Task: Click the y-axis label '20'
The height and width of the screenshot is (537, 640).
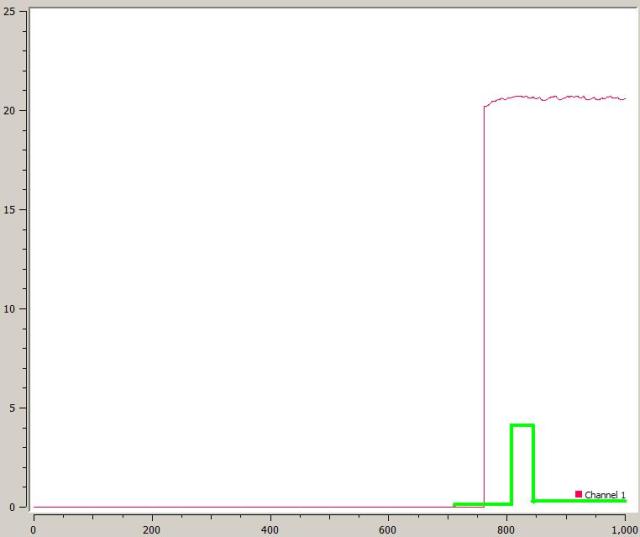Action: (x=9, y=111)
